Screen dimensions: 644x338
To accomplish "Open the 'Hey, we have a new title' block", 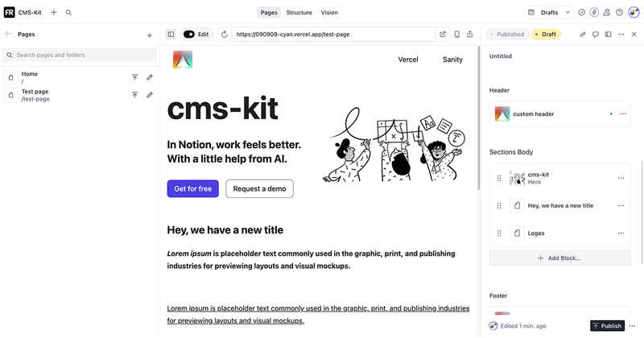I will pyautogui.click(x=560, y=205).
